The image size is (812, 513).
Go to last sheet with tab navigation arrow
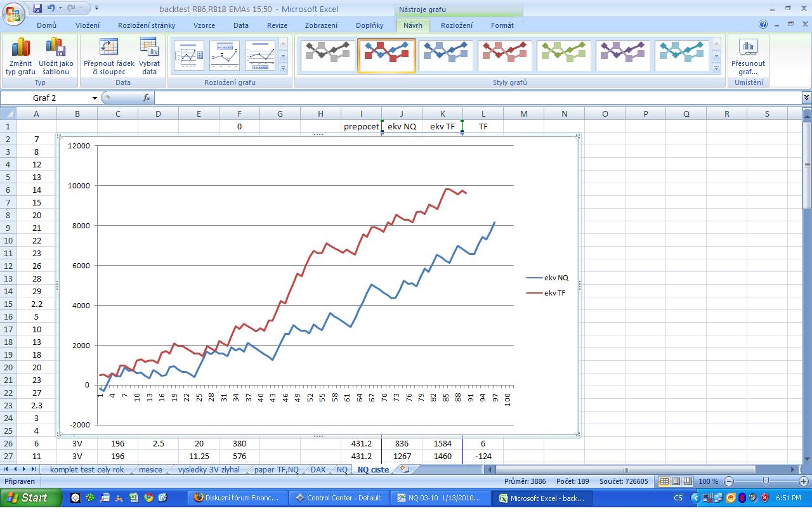pos(33,469)
